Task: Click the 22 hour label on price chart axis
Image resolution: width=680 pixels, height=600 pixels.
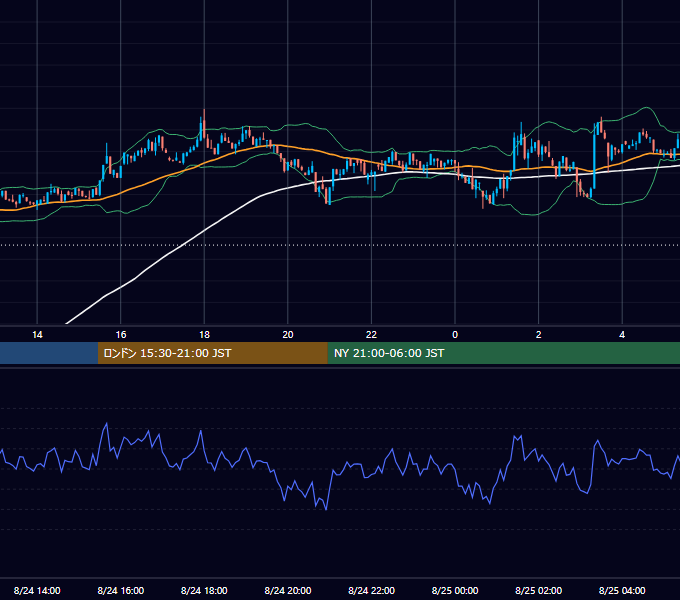Action: coord(371,335)
